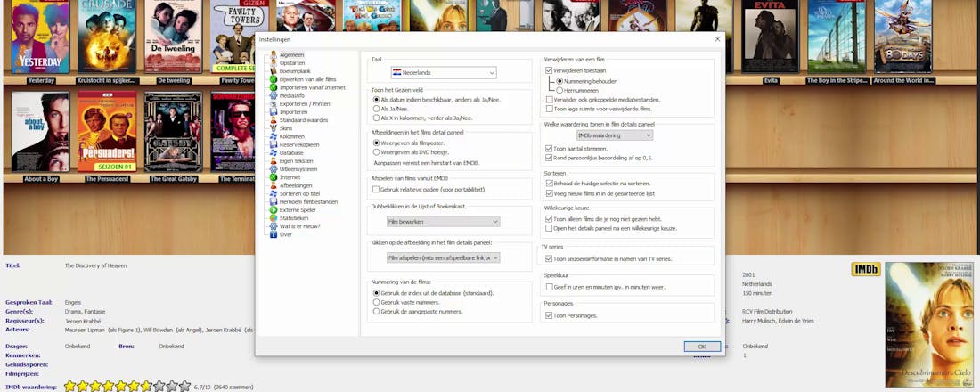
Task: Select The Persuaders! poster on shelf
Action: [107, 132]
